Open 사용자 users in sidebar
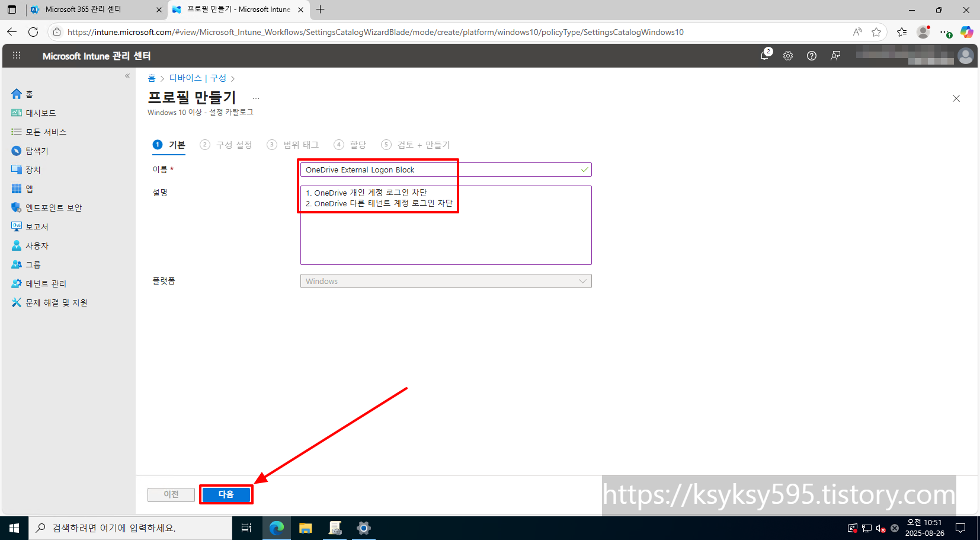Screen dimensions: 980x540 pos(30,245)
